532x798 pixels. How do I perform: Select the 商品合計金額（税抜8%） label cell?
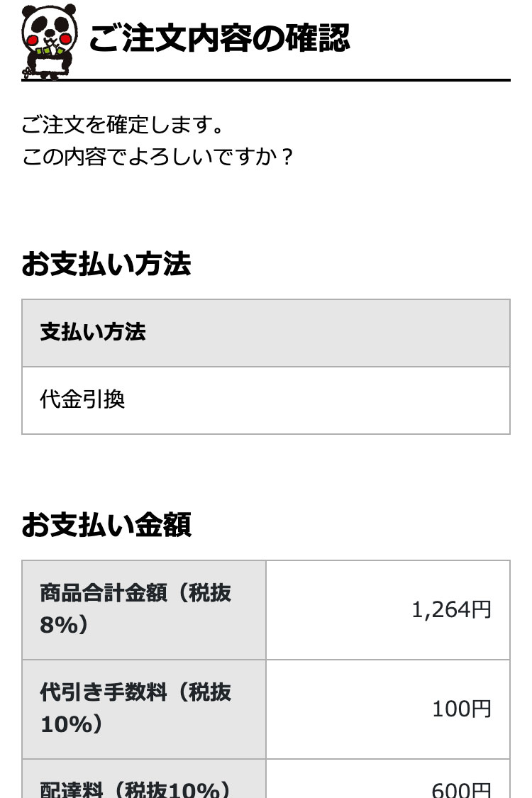tap(144, 610)
